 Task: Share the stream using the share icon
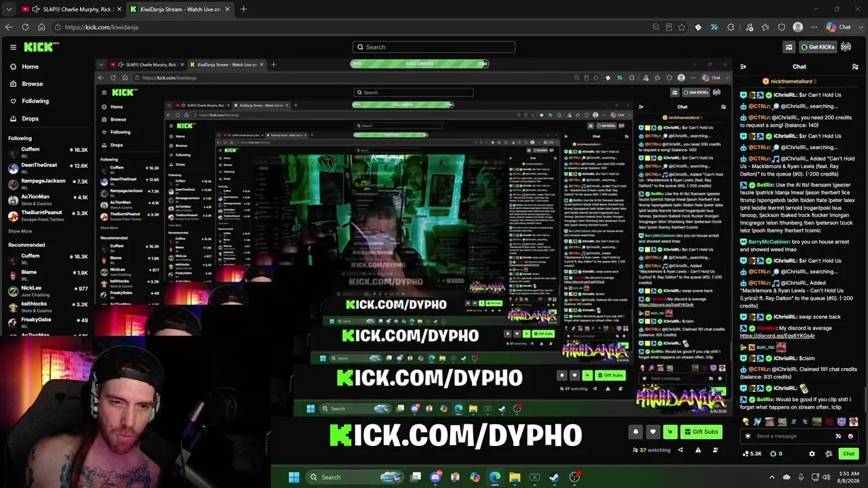pos(680,450)
